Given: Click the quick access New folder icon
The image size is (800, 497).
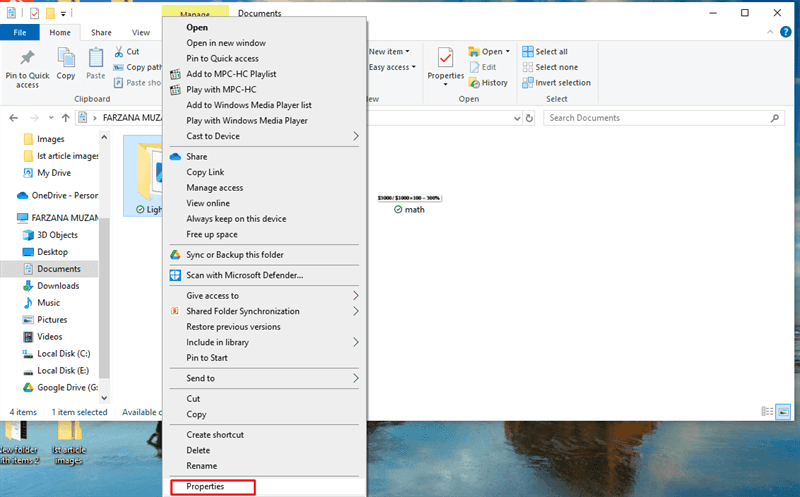Looking at the screenshot, I should (x=50, y=13).
